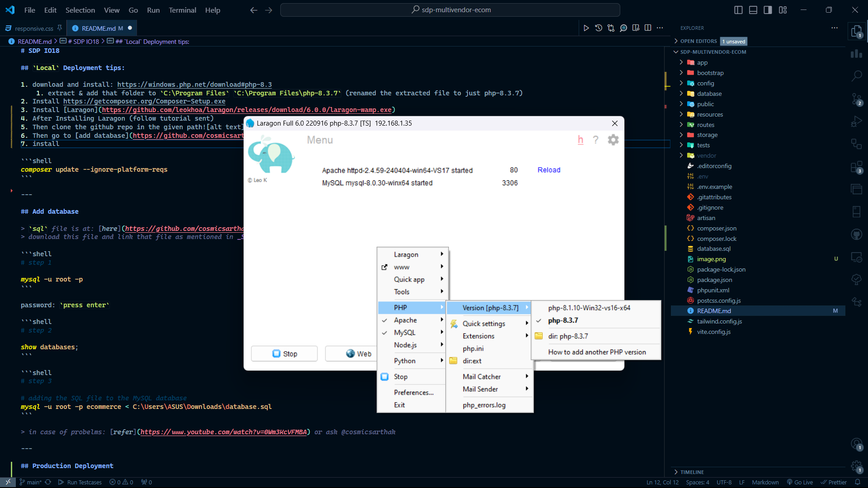Toggle the Apache checked menu item
868x488 pixels.
(406, 320)
